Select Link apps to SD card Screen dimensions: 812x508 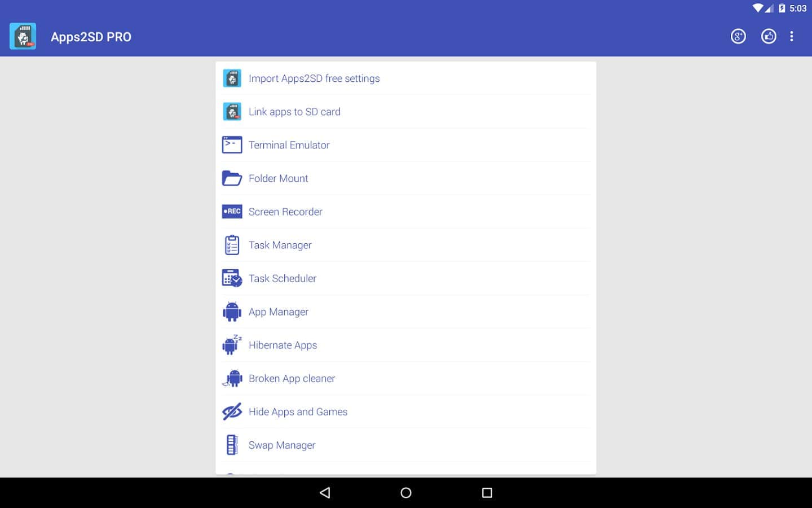point(294,112)
